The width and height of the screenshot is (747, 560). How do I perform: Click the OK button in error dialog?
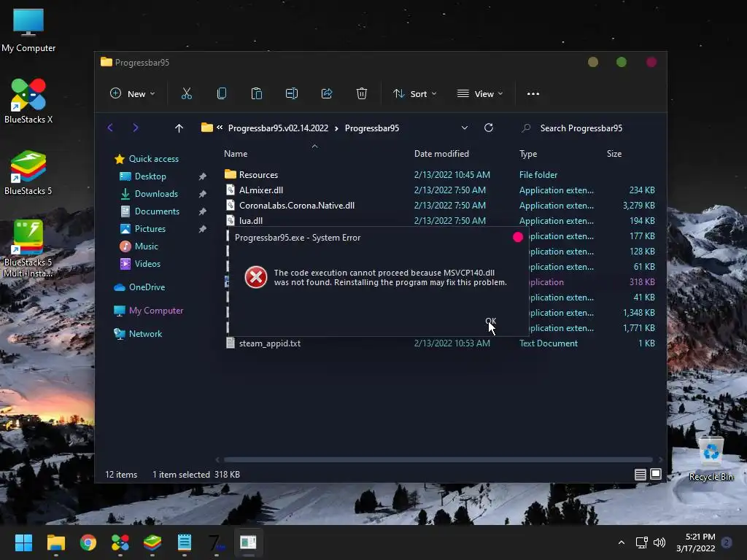[x=491, y=321]
